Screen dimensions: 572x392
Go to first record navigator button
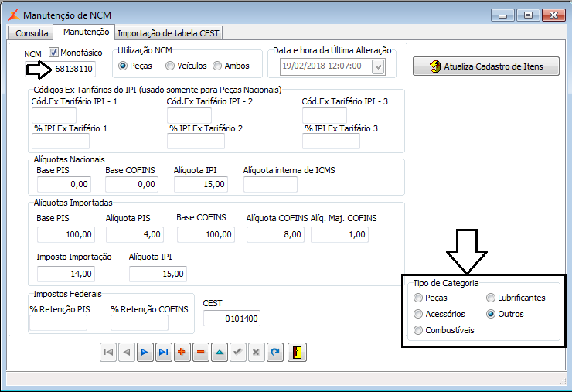108,353
